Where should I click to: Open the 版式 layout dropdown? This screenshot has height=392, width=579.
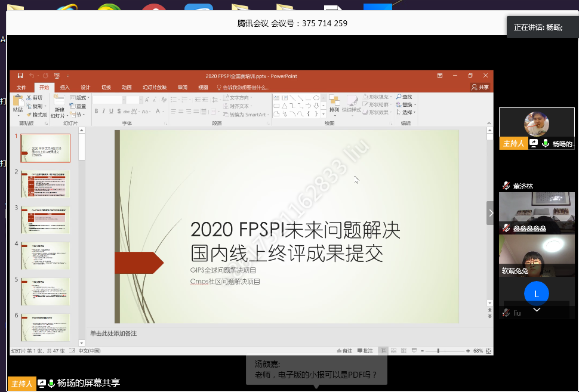(x=79, y=97)
